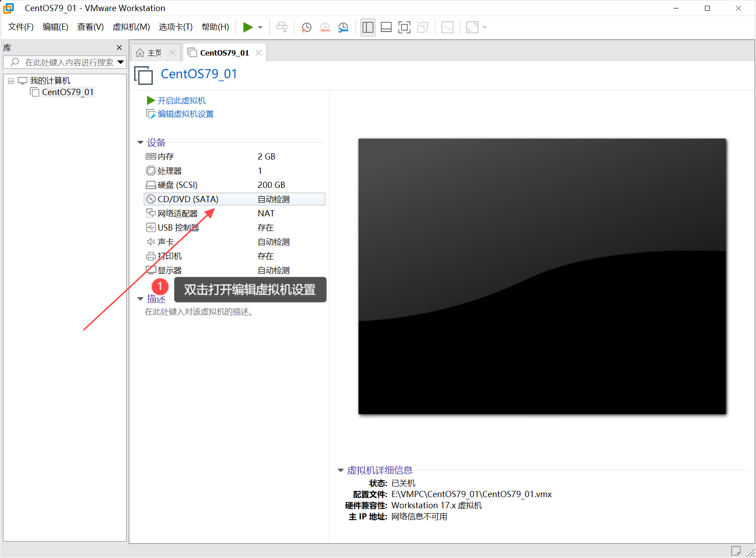Click the status bar message log icon

[736, 551]
